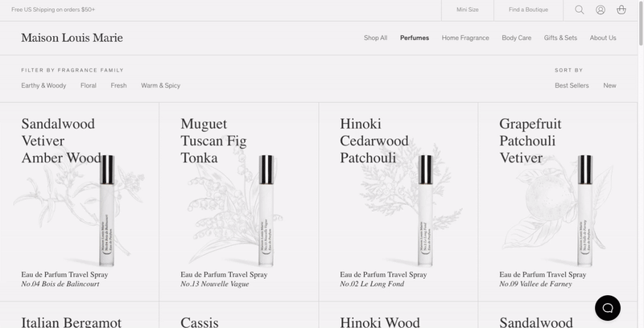Click the Muguet Tuscan Fig Tonka heading
The image size is (644, 328).
click(213, 141)
